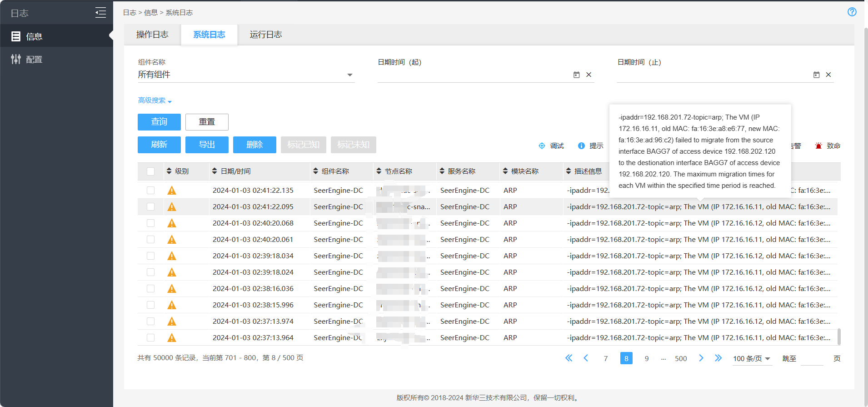Sort by level column icon
This screenshot has width=868, height=407.
[x=169, y=171]
